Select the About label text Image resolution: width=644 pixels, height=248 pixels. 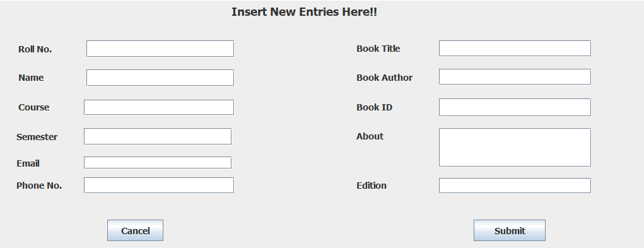(x=370, y=136)
